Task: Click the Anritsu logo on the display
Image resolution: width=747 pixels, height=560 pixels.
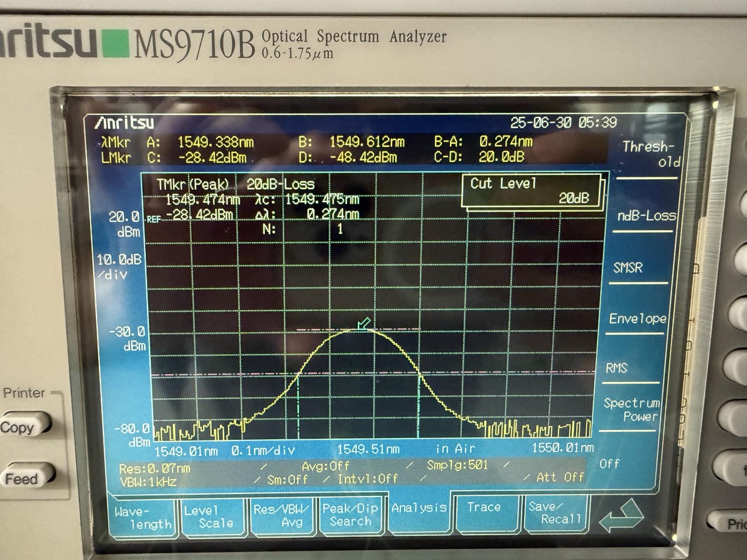Action: pos(124,123)
